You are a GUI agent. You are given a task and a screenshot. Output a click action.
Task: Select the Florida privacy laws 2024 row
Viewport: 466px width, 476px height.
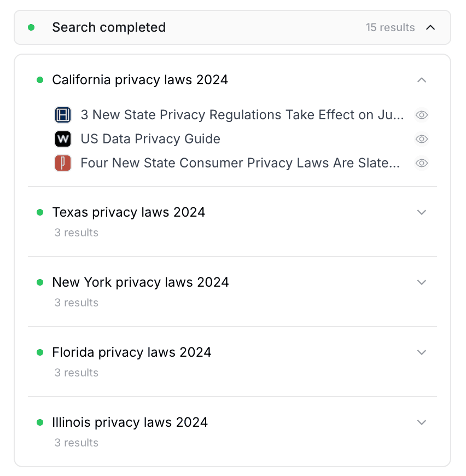click(x=232, y=362)
